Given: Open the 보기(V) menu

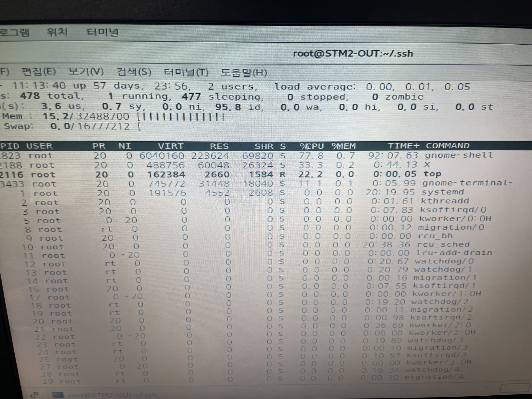Looking at the screenshot, I should click(x=86, y=72).
